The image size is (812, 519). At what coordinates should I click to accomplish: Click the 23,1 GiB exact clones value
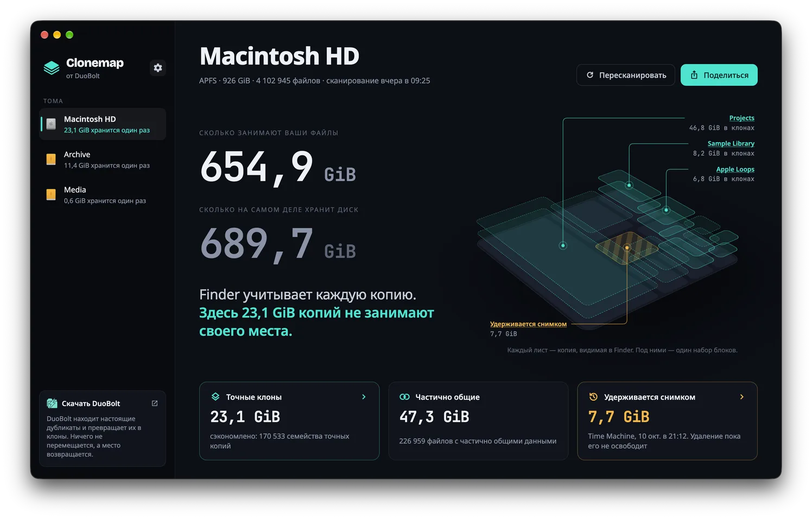pos(245,416)
